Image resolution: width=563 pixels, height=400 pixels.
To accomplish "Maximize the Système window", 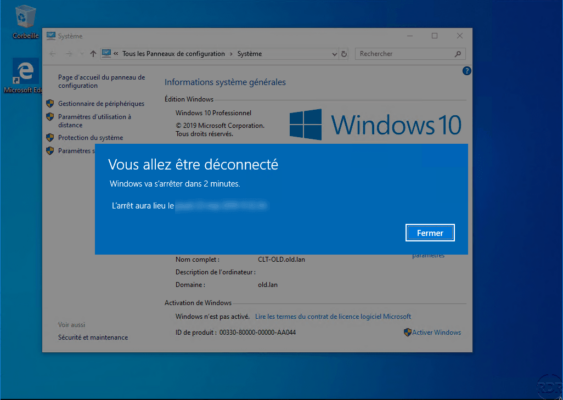I will (434, 36).
